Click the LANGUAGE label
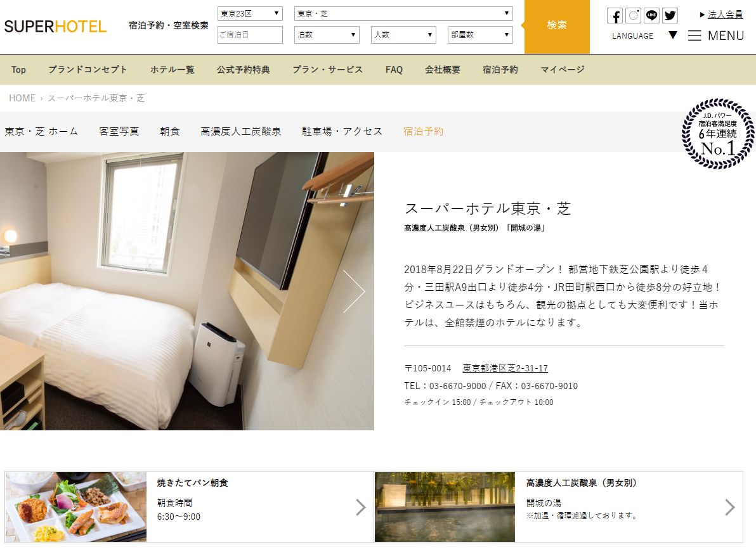756x552 pixels. point(632,35)
